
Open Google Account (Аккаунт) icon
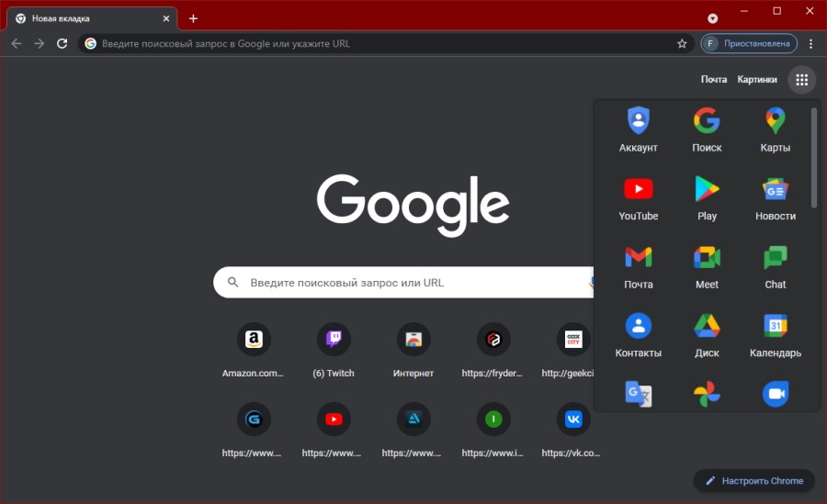click(638, 121)
